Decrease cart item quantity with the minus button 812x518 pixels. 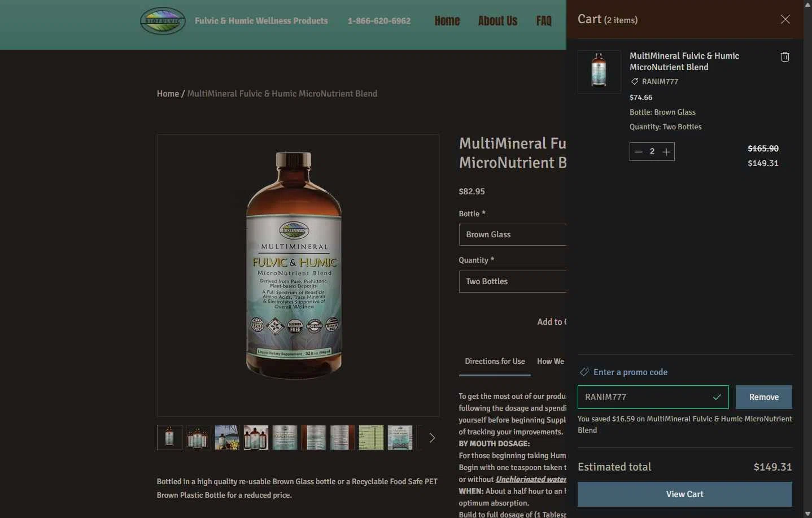tap(639, 151)
